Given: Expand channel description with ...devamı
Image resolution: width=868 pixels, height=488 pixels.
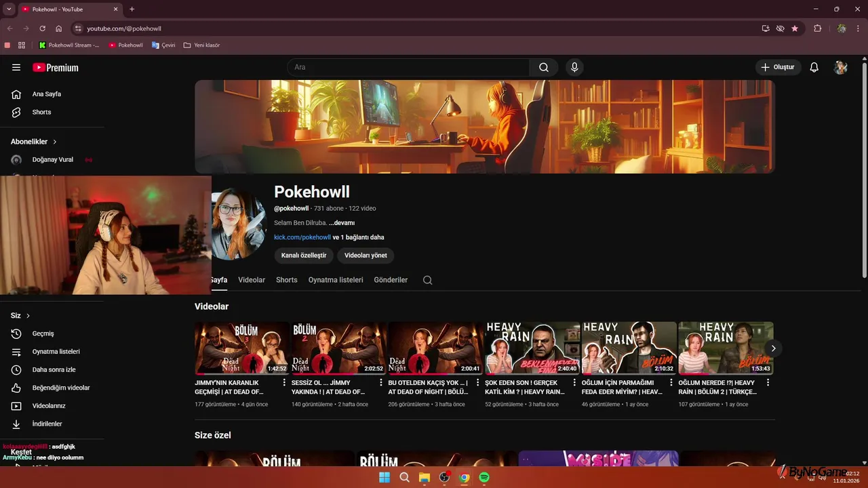Looking at the screenshot, I should click(342, 223).
